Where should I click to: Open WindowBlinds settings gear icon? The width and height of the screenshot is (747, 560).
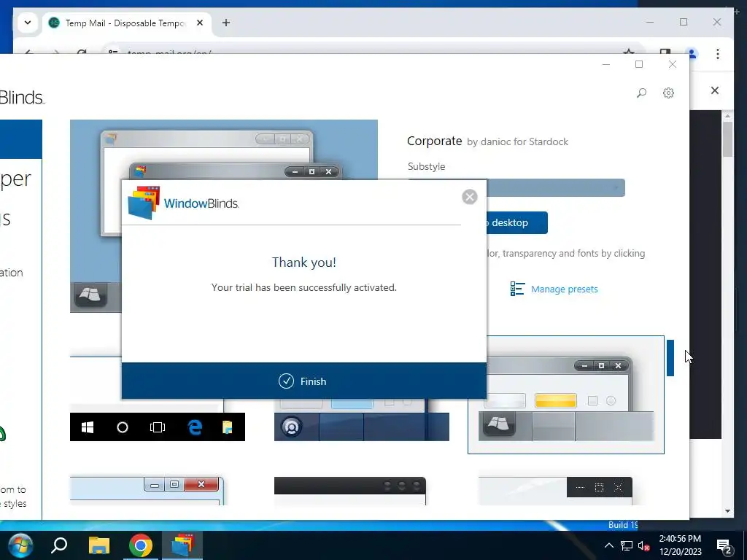coord(668,93)
